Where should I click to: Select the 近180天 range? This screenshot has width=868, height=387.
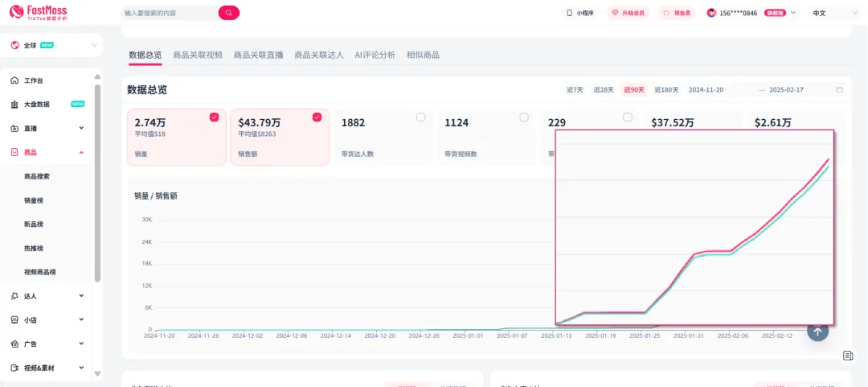(666, 90)
